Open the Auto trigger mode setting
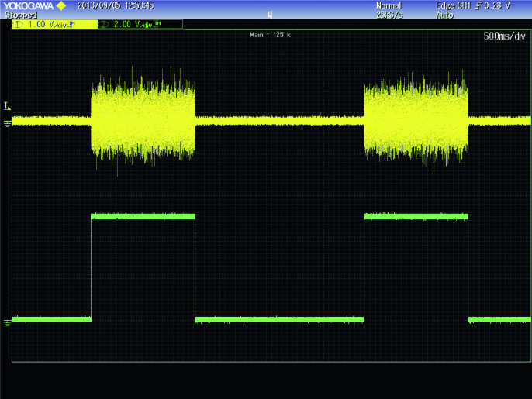This screenshot has width=532, height=399. tap(444, 15)
